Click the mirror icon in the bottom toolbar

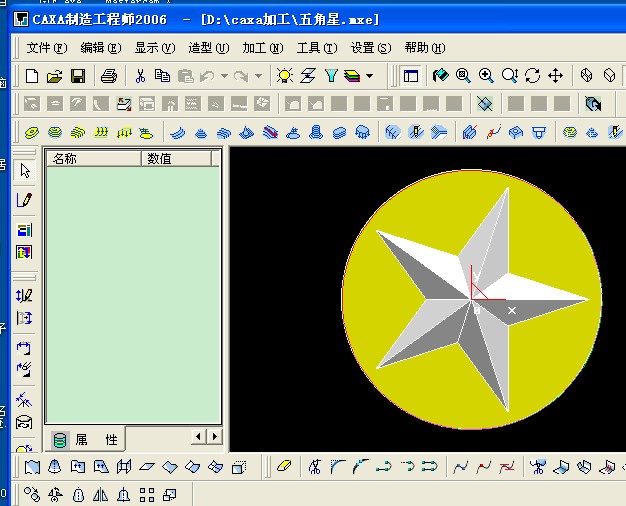101,495
